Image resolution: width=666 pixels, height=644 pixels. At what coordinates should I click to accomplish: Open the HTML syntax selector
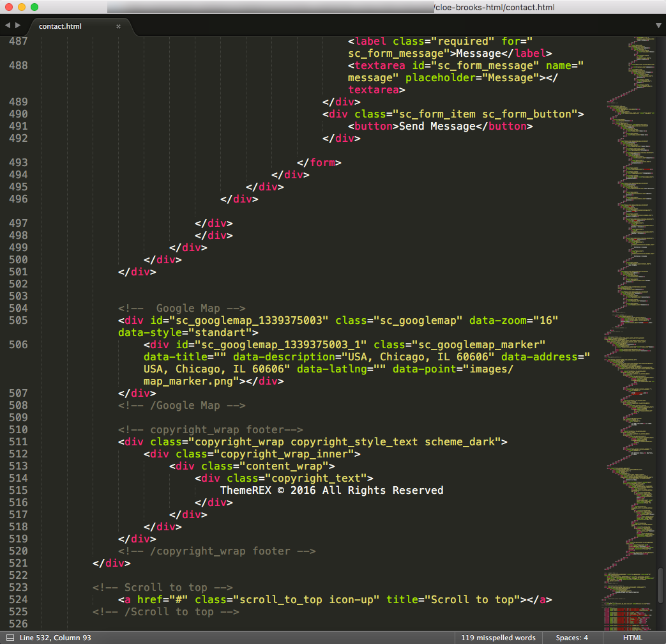pyautogui.click(x=632, y=638)
